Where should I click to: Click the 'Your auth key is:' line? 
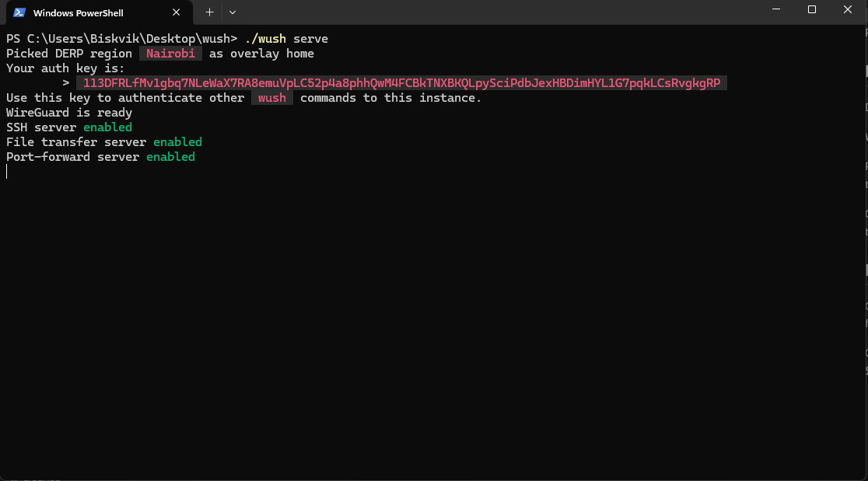[x=65, y=68]
